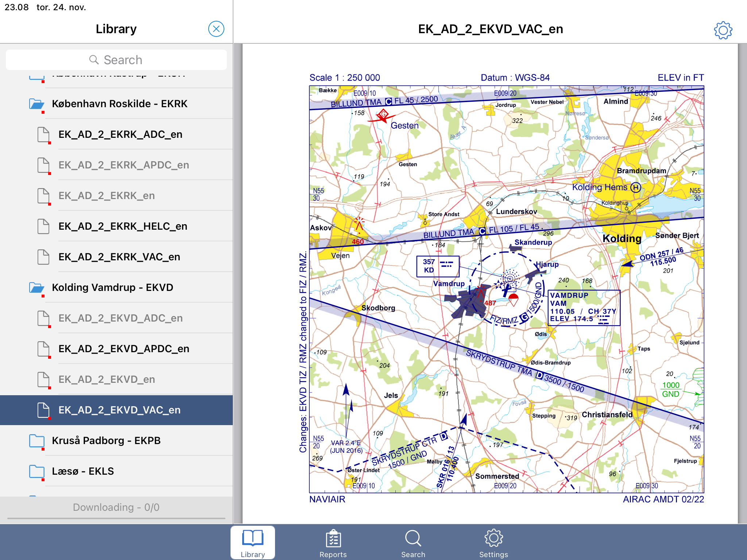
Task: Click the folder icon of Læsø - EKLS
Action: click(x=37, y=471)
